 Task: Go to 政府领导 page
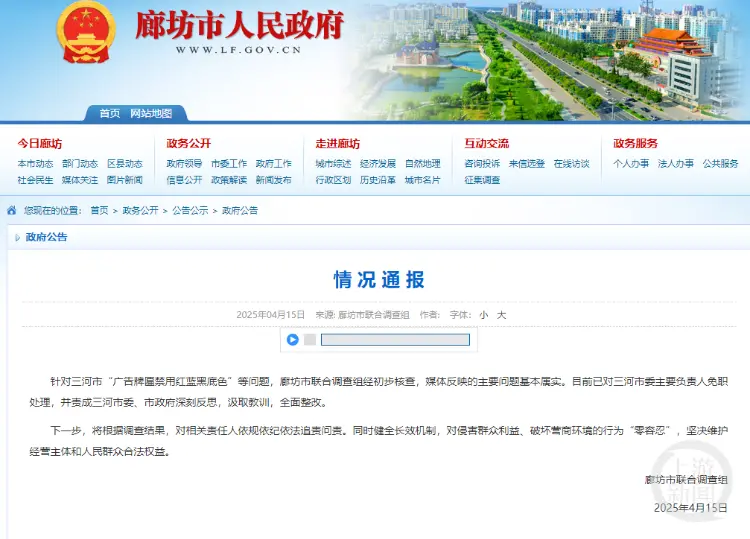pos(184,164)
